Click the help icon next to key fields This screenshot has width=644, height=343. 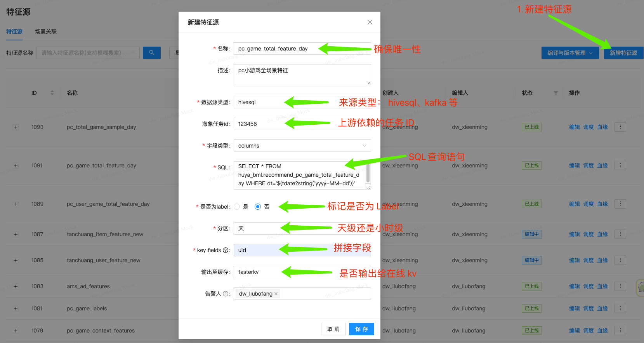point(226,250)
